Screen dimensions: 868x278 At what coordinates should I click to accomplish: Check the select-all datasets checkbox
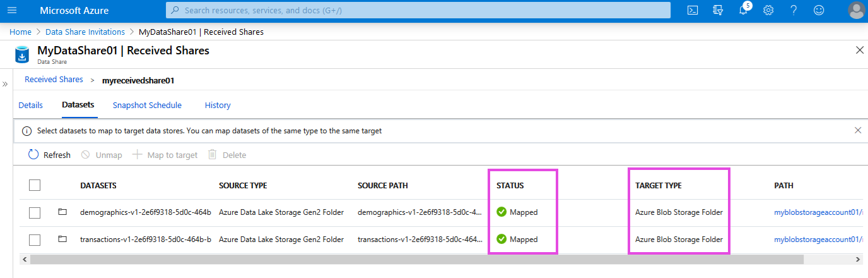35,185
